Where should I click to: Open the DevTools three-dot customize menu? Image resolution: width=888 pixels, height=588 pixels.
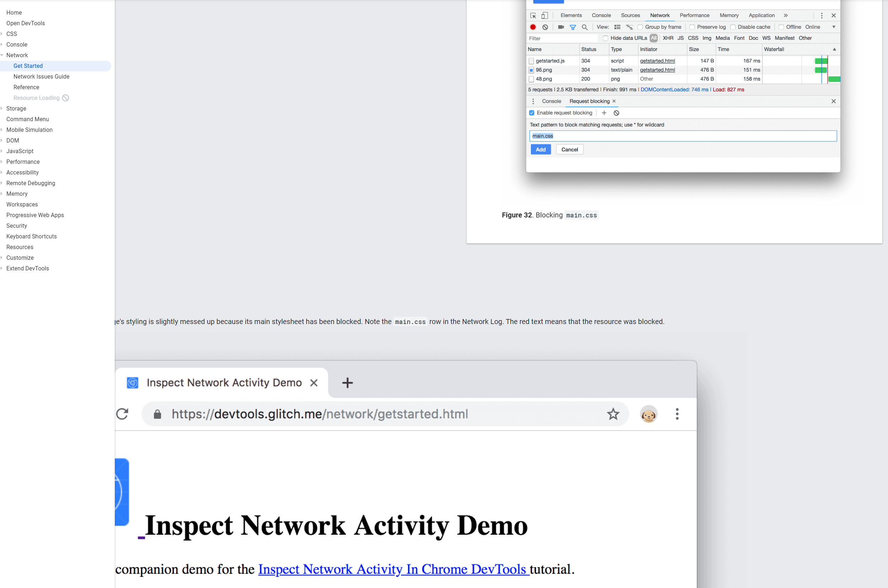coord(822,15)
